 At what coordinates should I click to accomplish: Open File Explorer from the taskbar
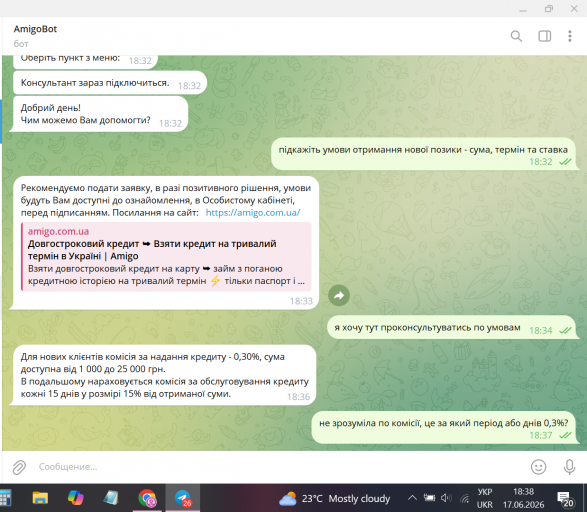pos(40,498)
